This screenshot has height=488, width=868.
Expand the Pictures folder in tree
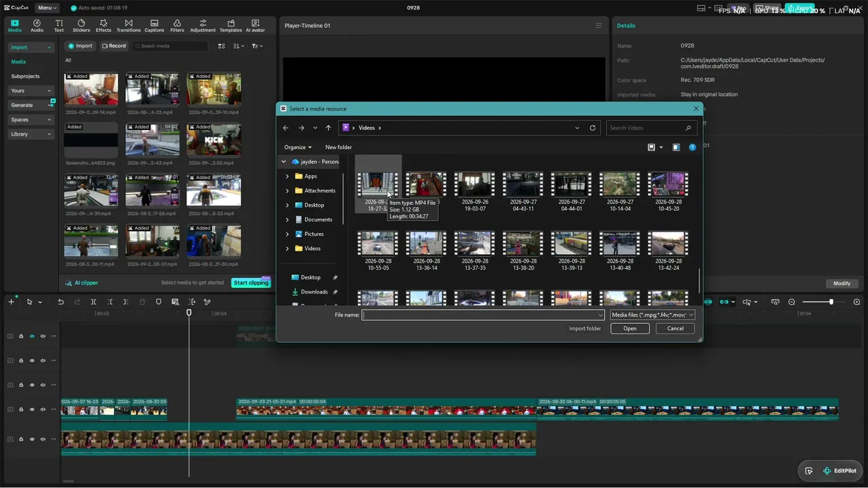pyautogui.click(x=288, y=234)
